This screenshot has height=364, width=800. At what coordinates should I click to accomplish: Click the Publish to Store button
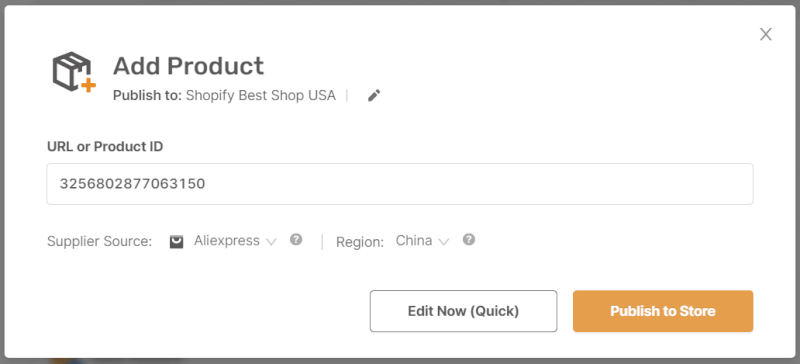[663, 311]
